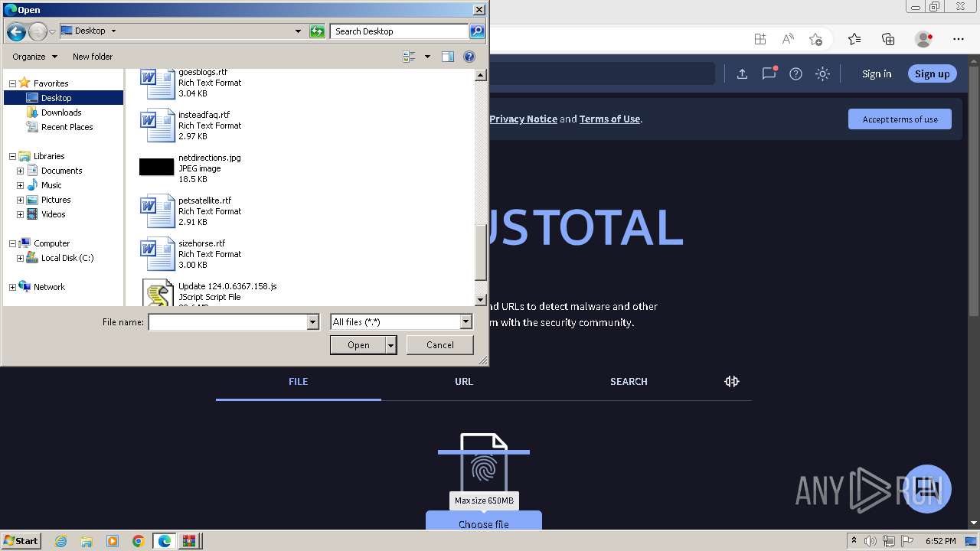Image resolution: width=980 pixels, height=551 pixels.
Task: Switch to the SEARCH tab
Action: 629,381
